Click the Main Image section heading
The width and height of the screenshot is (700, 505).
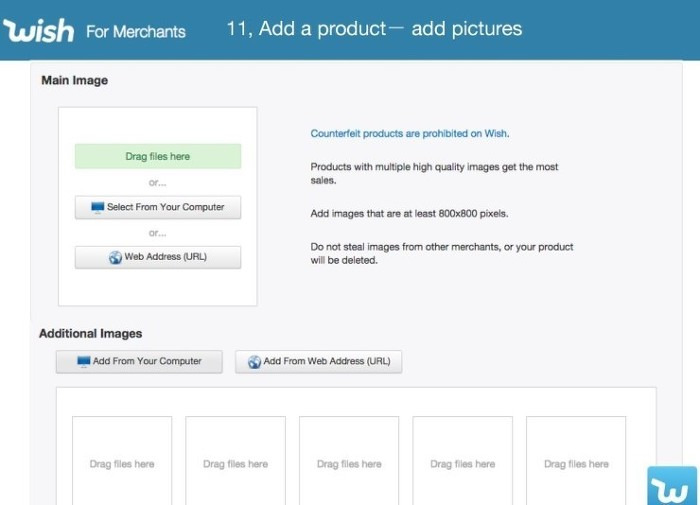tap(75, 80)
